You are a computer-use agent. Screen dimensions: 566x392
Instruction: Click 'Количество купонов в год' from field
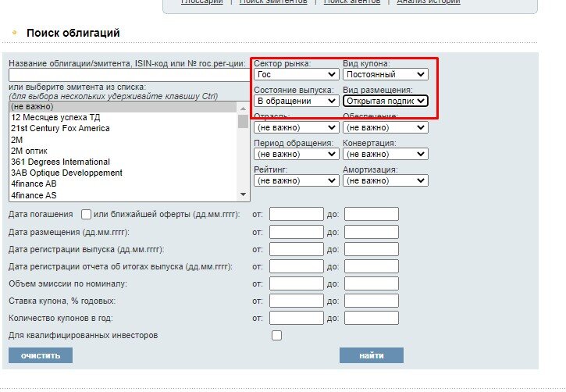297,318
